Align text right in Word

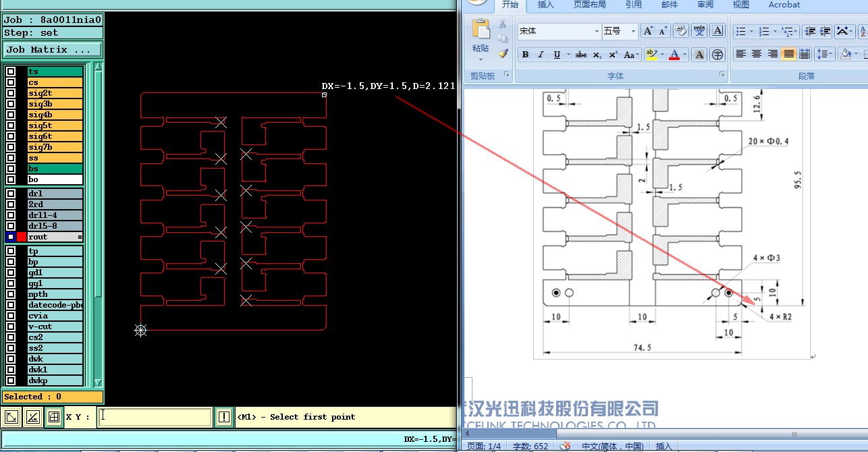773,55
